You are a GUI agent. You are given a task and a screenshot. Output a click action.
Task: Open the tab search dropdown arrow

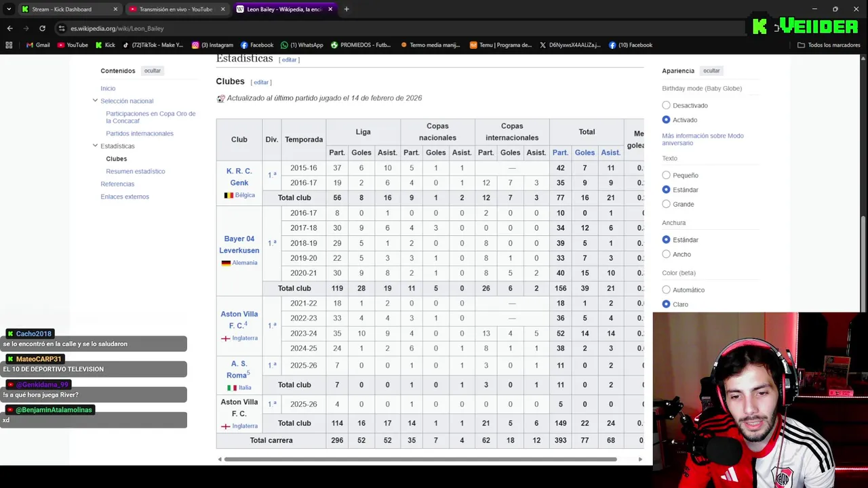[8, 9]
